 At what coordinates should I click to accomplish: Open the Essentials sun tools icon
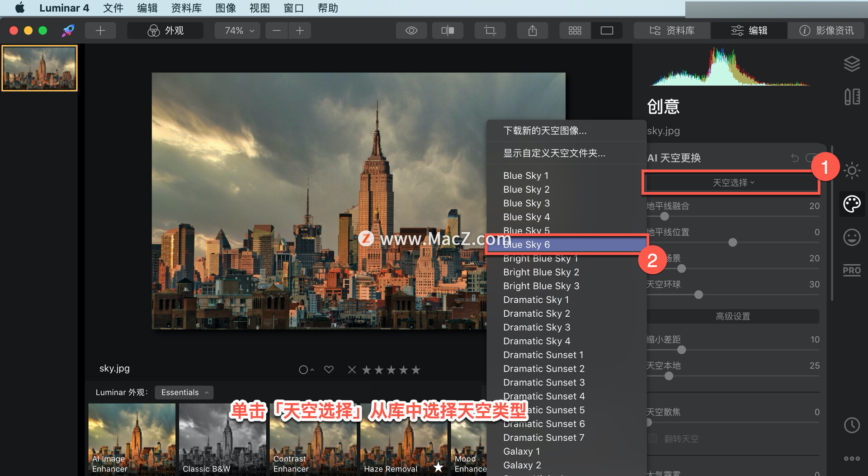click(852, 171)
